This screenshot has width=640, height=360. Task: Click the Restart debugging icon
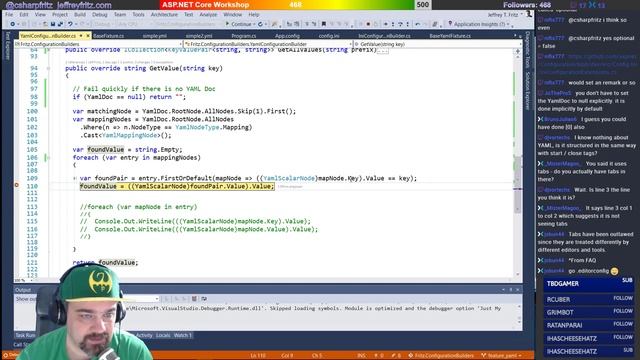[260, 24]
